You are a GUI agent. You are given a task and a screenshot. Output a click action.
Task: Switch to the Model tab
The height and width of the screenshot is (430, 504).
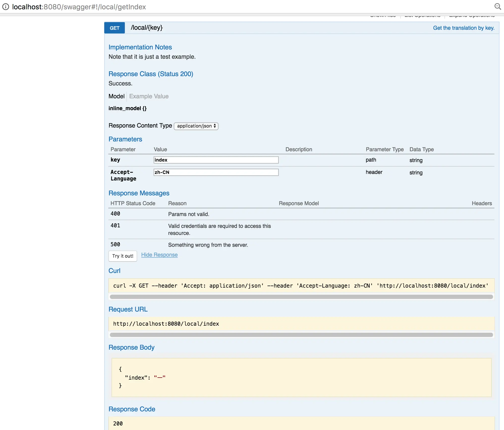point(116,96)
